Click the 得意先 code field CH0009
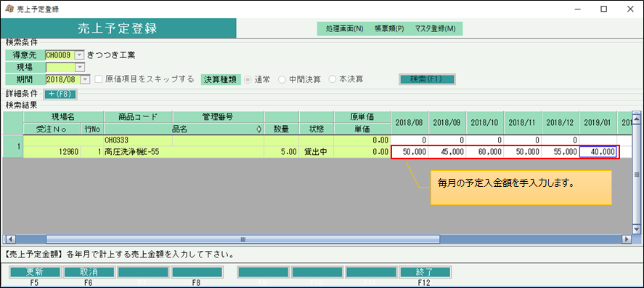Screen dimensions: 644x288 click(x=60, y=55)
